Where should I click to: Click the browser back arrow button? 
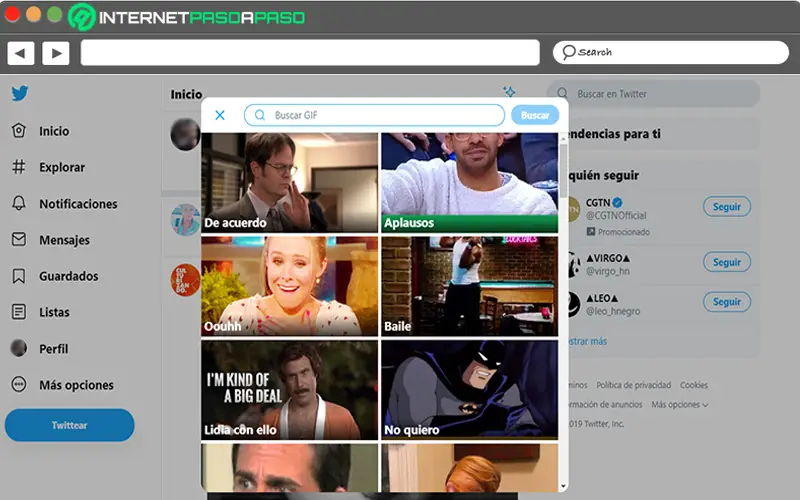coord(20,53)
